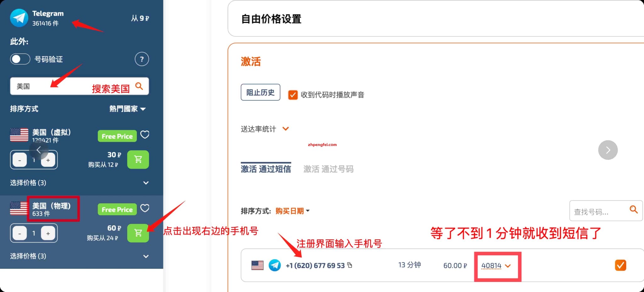The image size is (644, 292).
Task: Go back with the left arrow circle
Action: [39, 150]
